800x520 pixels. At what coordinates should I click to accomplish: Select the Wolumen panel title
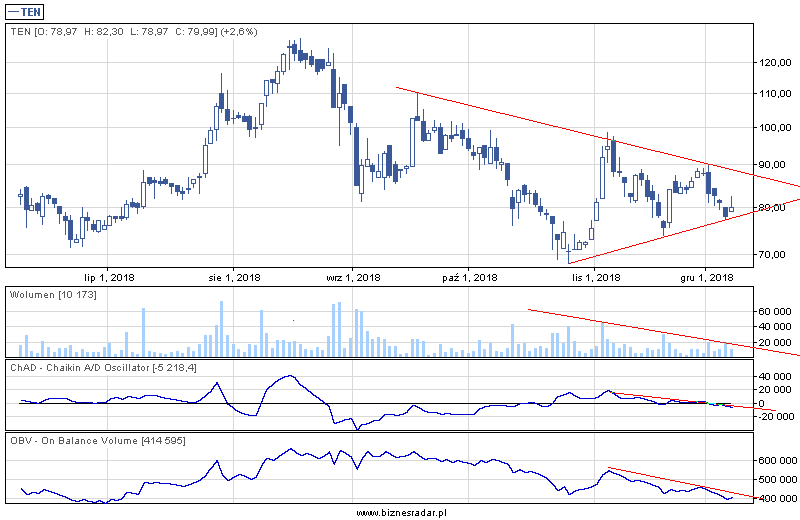click(x=52, y=295)
